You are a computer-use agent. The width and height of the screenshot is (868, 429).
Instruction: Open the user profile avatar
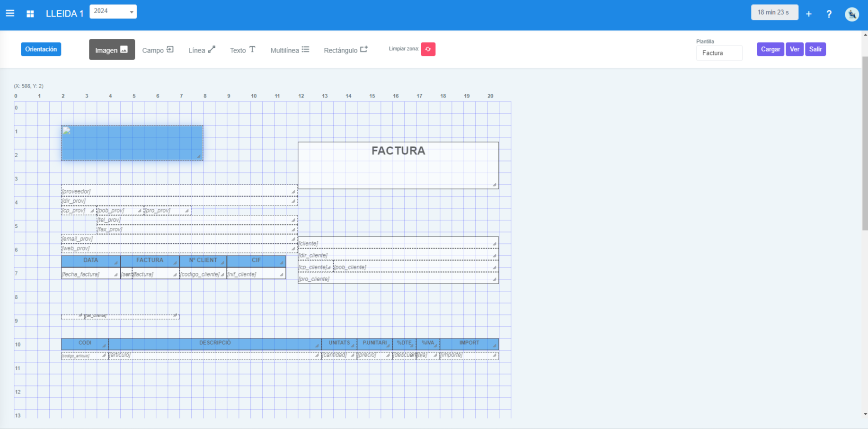[851, 14]
